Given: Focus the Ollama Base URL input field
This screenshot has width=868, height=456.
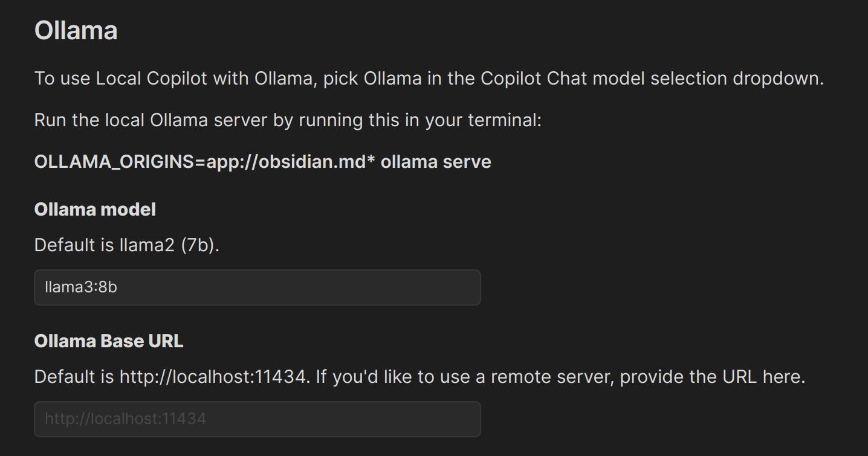Looking at the screenshot, I should 257,419.
